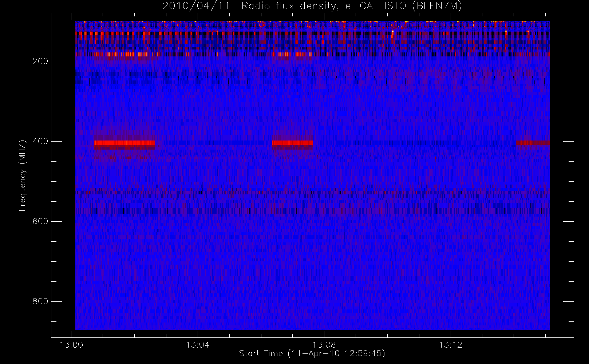Image resolution: width=589 pixels, height=364 pixels.
Task: Click the 13:04 time tick label
Action: click(x=198, y=345)
